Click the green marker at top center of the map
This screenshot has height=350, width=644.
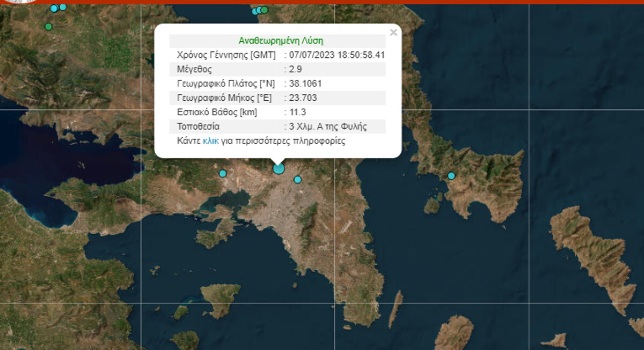click(265, 10)
